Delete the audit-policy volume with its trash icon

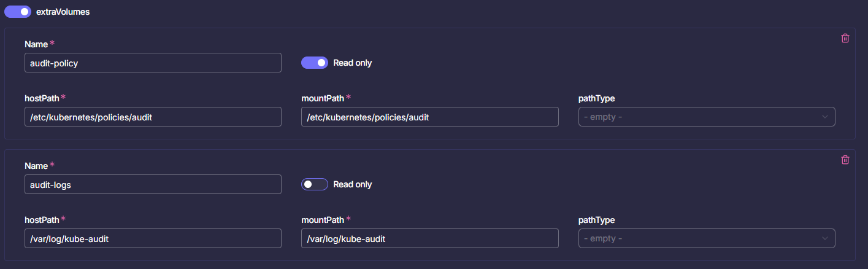[845, 38]
